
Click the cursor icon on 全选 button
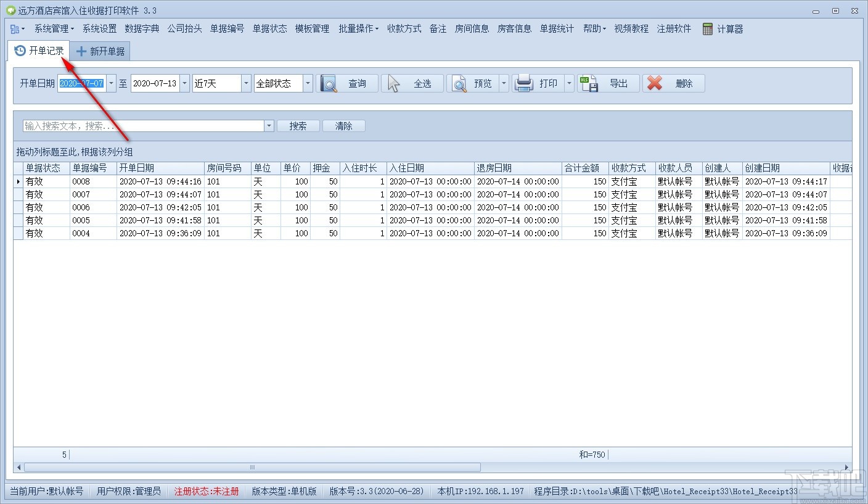click(394, 83)
